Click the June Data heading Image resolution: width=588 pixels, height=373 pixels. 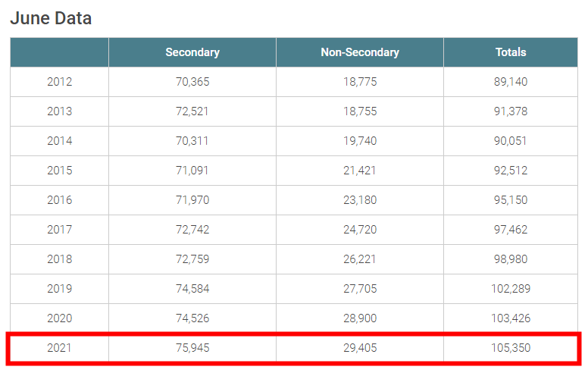pyautogui.click(x=51, y=19)
